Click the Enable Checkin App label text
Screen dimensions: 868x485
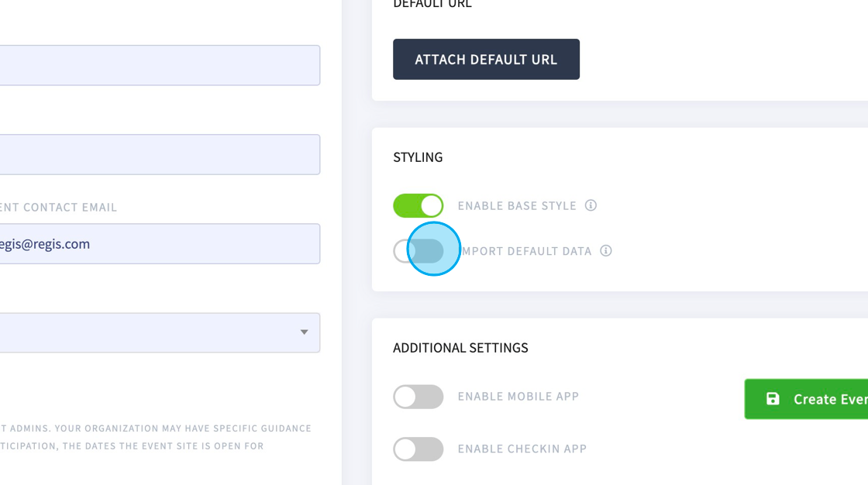522,449
